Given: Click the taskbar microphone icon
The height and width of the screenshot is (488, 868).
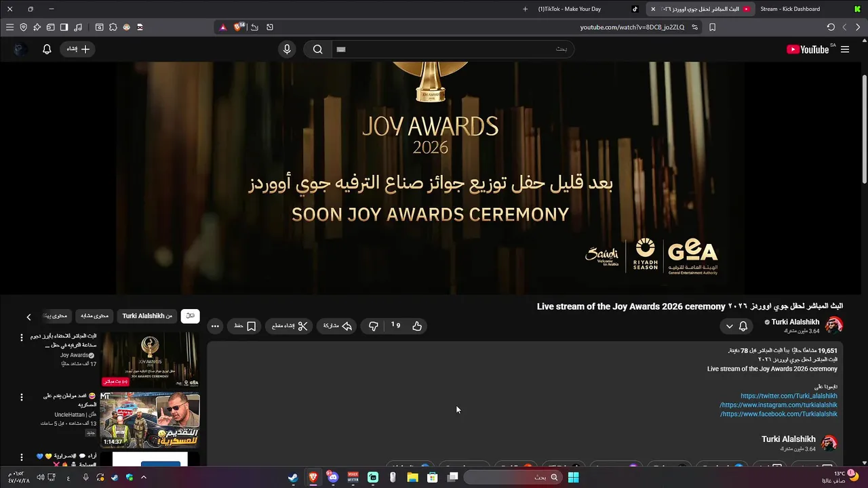Looking at the screenshot, I should pyautogui.click(x=85, y=477).
